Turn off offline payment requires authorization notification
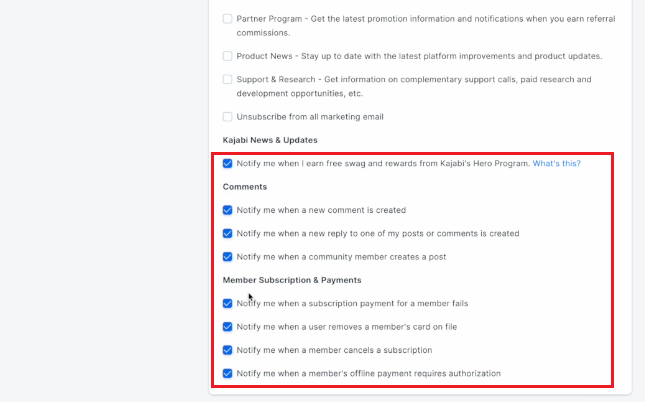Screen dimensions: 645x402 click(227, 373)
